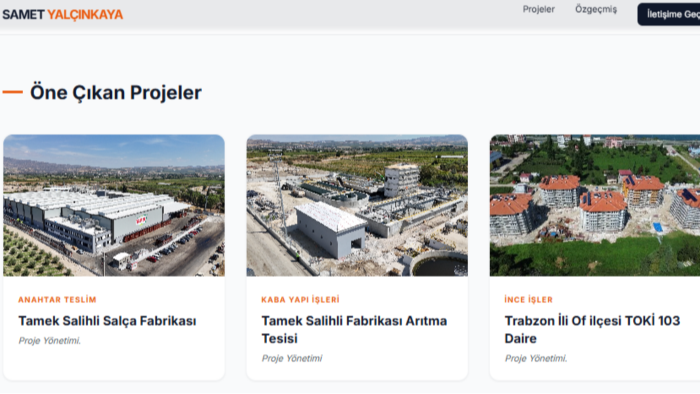Select the Tamek Salihli Fabrikası Arıtma Tesisi title
Image resolution: width=700 pixels, height=394 pixels.
(x=354, y=329)
